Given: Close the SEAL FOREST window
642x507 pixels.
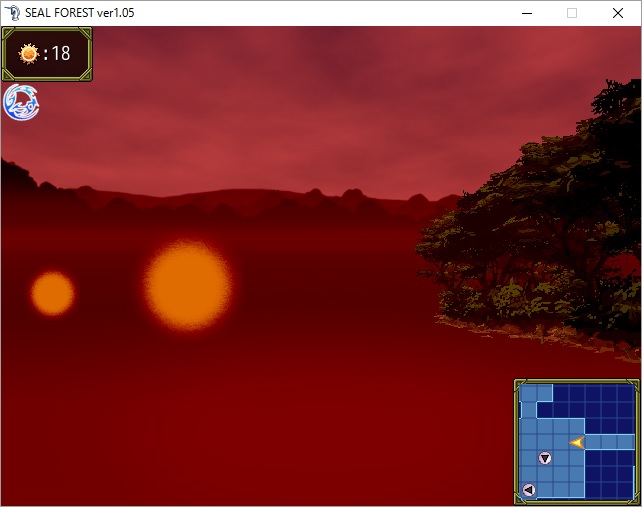Looking at the screenshot, I should [617, 13].
